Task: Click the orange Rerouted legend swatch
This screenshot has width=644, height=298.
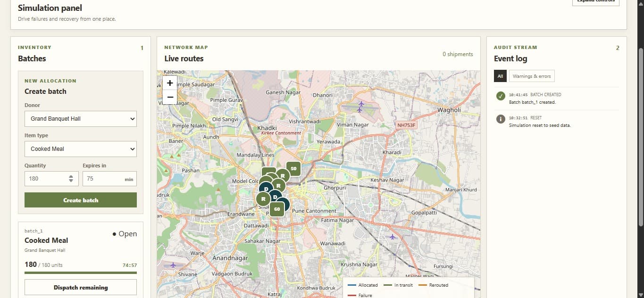Action: tap(422, 285)
